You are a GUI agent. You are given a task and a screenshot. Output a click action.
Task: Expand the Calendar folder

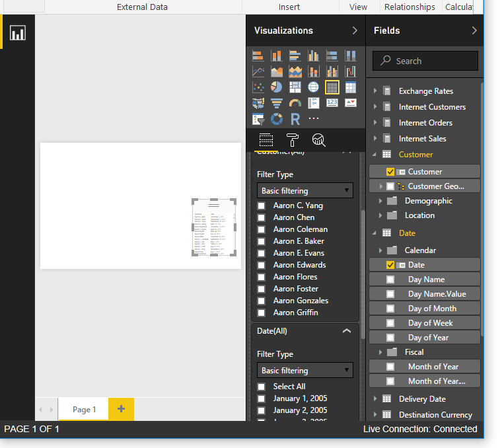point(380,250)
